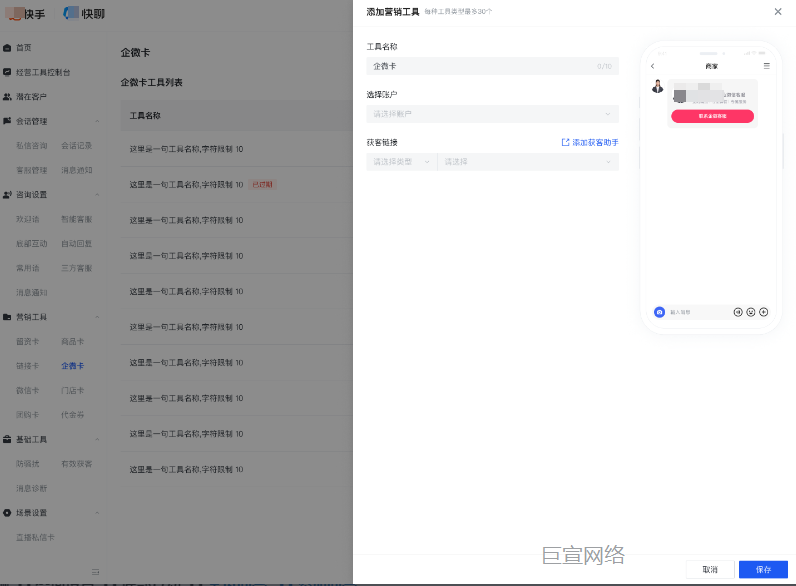Click the 保存 button
The height and width of the screenshot is (586, 796).
pyautogui.click(x=763, y=569)
